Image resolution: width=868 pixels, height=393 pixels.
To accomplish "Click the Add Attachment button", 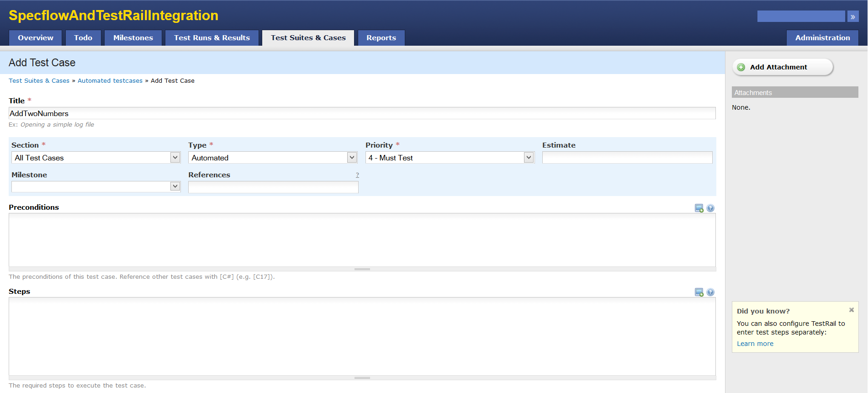I will (783, 67).
